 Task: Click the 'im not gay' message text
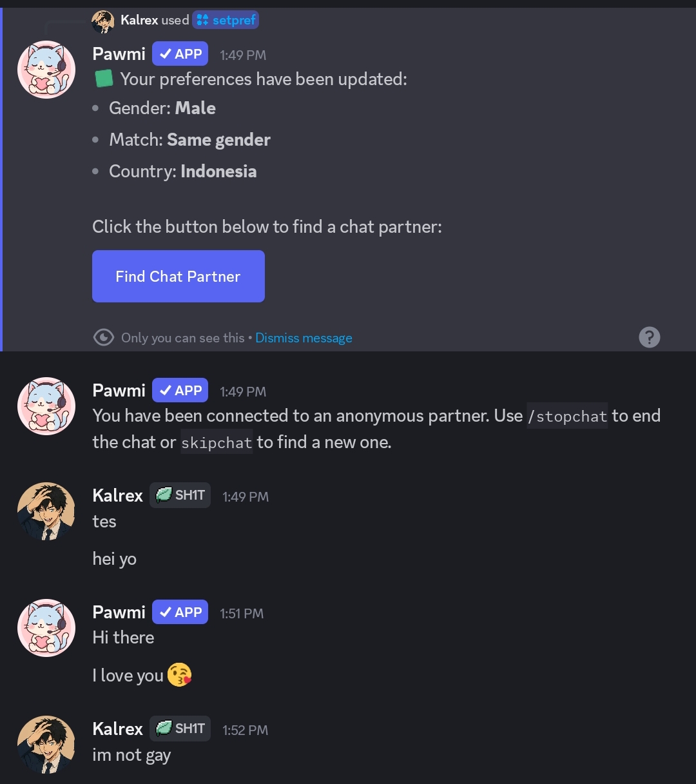tap(131, 754)
